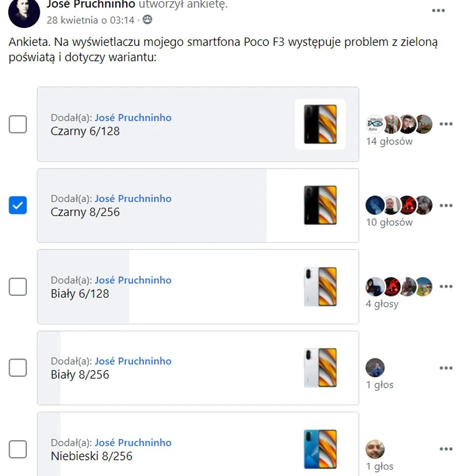The image size is (463, 476).
Task: Open options for Czarny 8/256 poll option
Action: 446,206
